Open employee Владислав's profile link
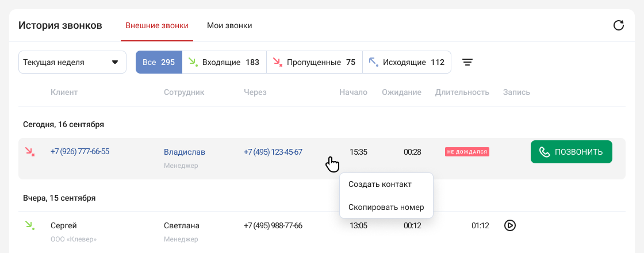This screenshot has width=644, height=253. [184, 152]
